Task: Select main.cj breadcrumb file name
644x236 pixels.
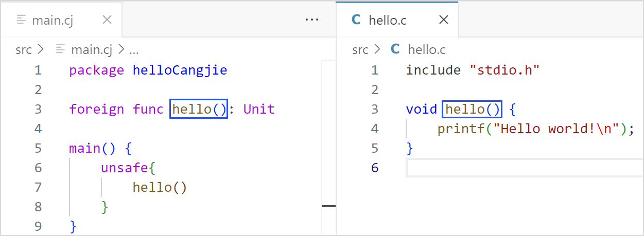Action: pos(92,49)
